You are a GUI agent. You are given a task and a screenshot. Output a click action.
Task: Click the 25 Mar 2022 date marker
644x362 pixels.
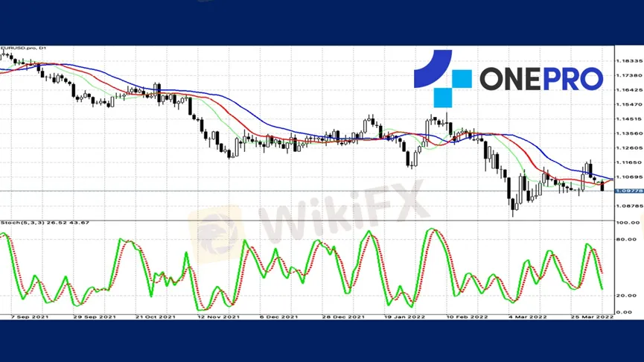coord(593,317)
